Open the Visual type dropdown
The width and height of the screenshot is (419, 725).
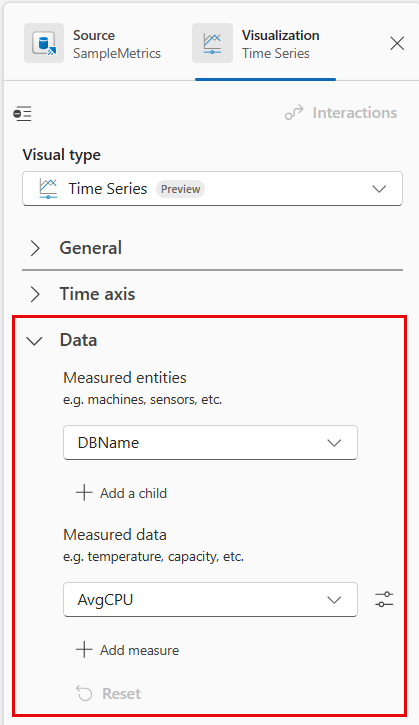click(x=212, y=189)
